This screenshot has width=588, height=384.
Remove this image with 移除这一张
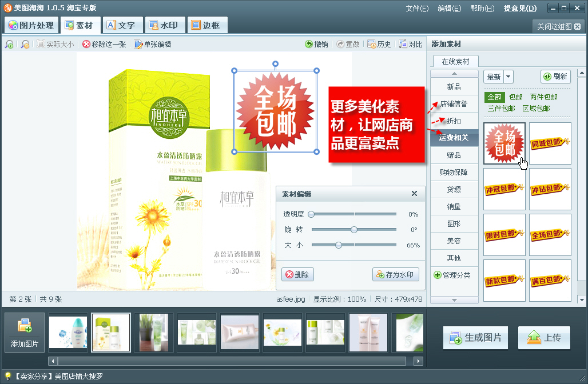point(104,44)
